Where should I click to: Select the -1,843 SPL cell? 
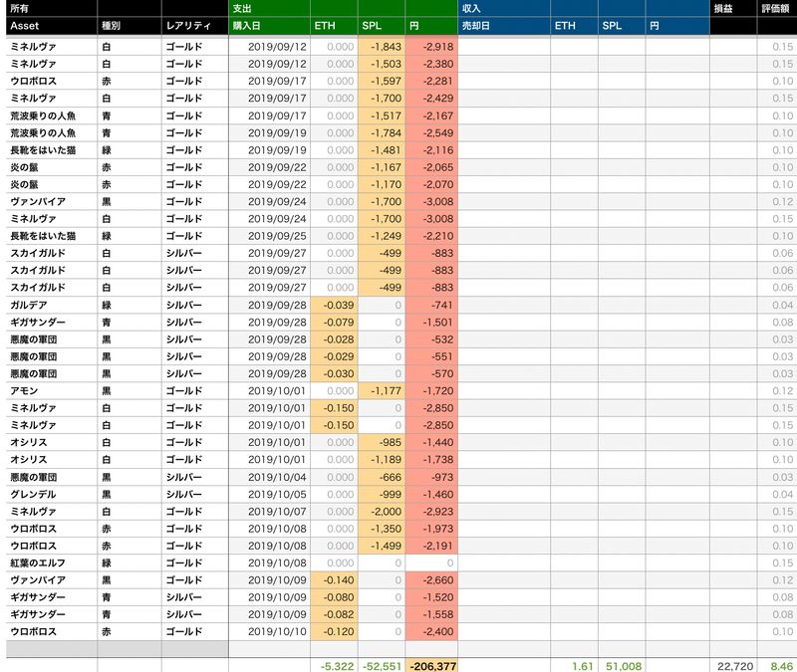[385, 48]
